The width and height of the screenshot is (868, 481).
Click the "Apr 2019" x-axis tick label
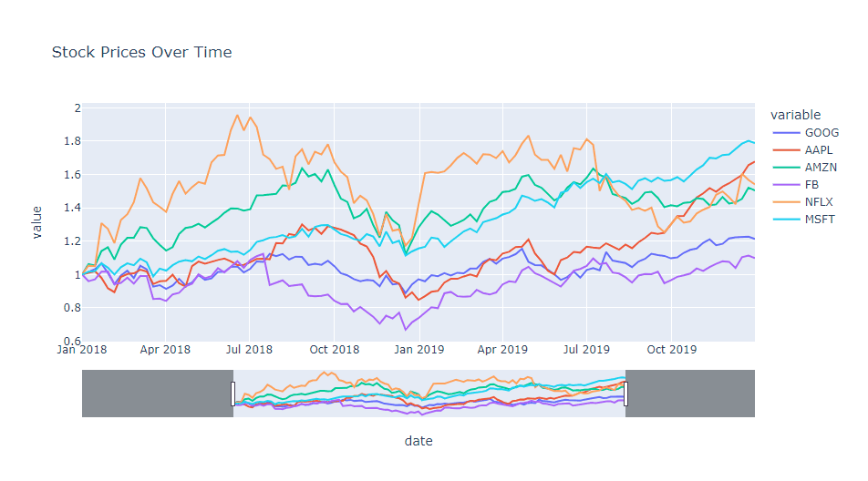pyautogui.click(x=502, y=348)
